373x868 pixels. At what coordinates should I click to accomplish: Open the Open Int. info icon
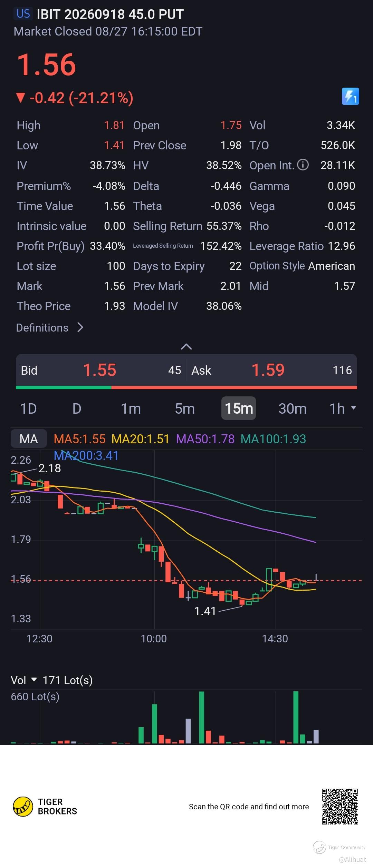(x=303, y=165)
